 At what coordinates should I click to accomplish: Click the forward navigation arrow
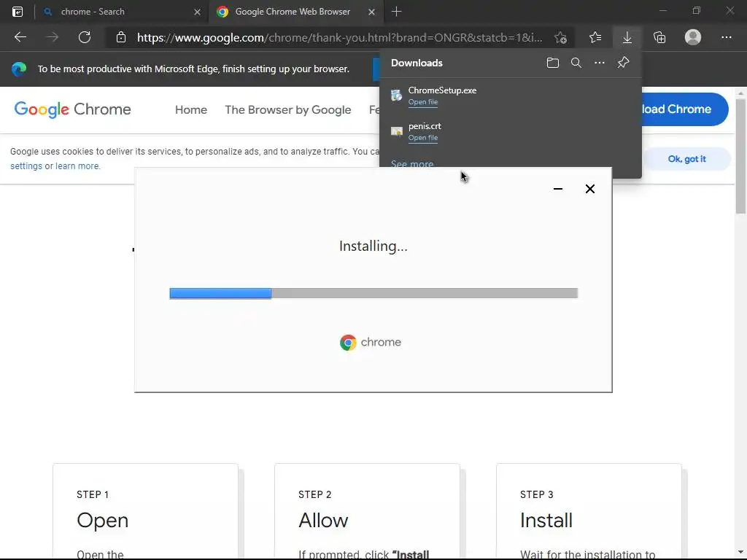[53, 37]
